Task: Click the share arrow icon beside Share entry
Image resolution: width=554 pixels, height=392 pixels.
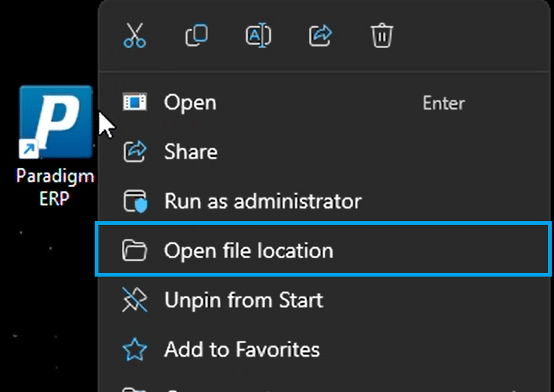Action: 135,152
